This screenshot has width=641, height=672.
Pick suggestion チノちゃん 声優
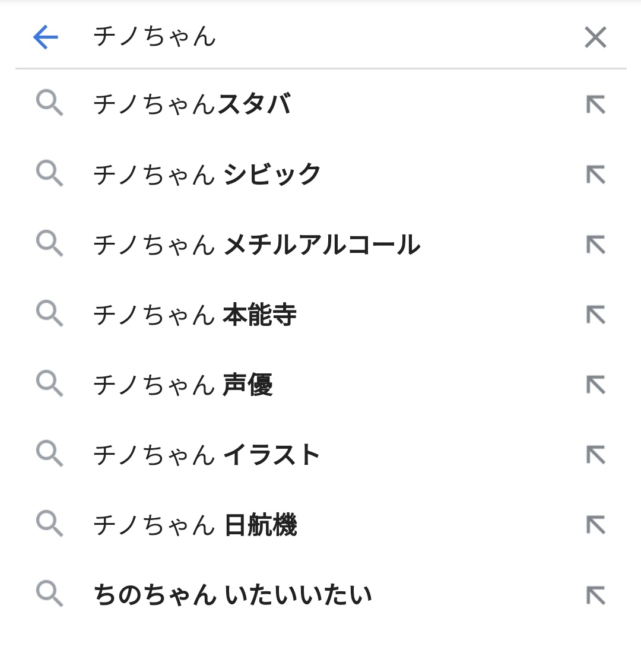pos(183,385)
